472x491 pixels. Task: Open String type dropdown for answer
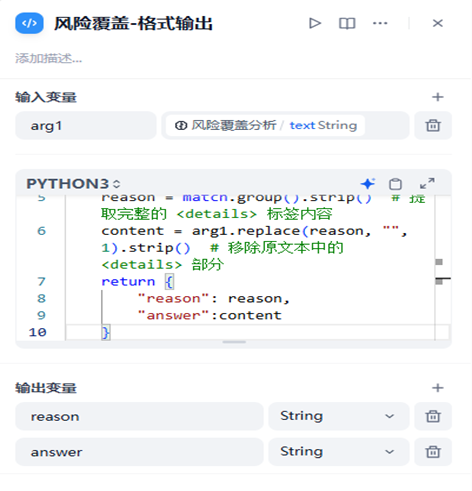(339, 452)
